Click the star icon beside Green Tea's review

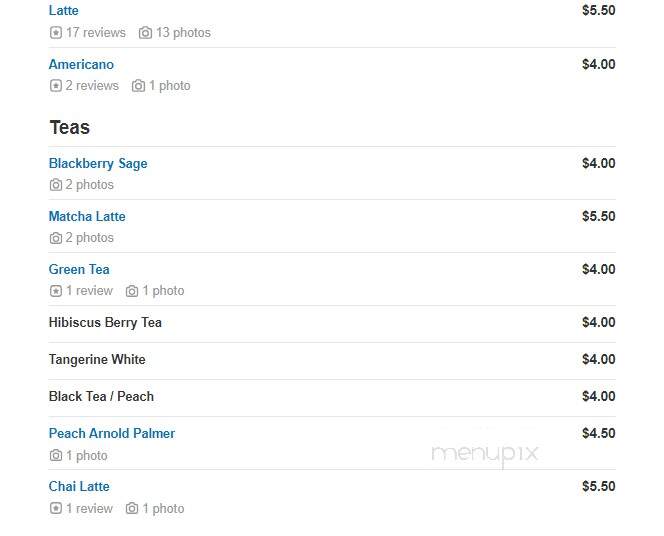(55, 291)
